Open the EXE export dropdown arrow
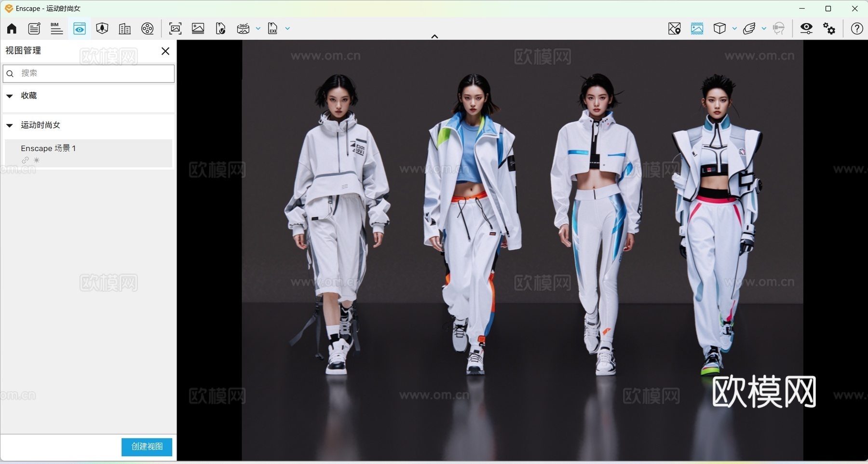 click(x=287, y=28)
